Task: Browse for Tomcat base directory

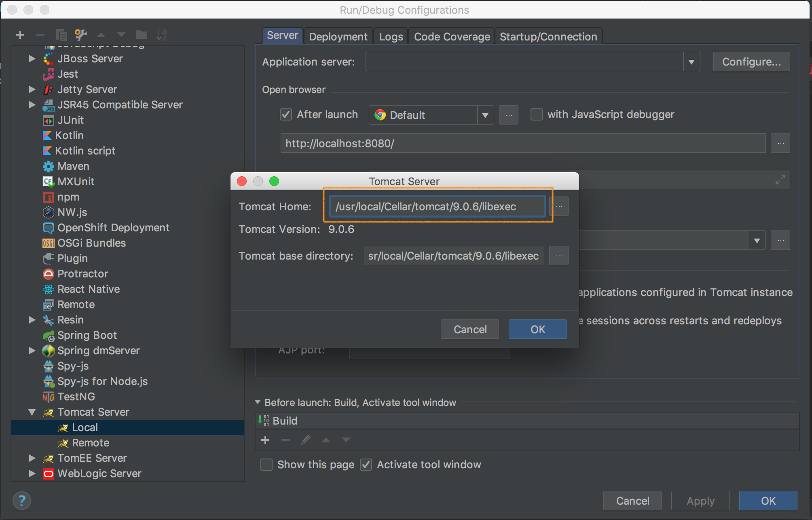Action: point(559,256)
